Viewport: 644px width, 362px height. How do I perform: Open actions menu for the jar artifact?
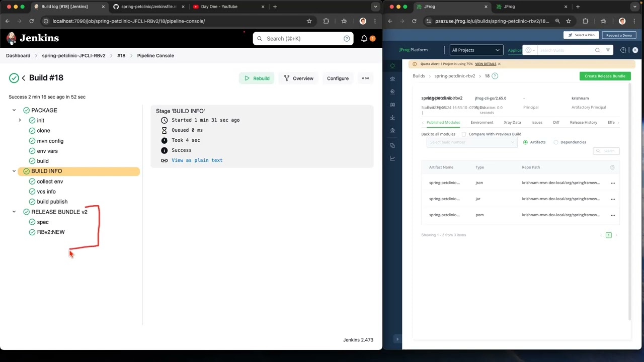tap(613, 199)
